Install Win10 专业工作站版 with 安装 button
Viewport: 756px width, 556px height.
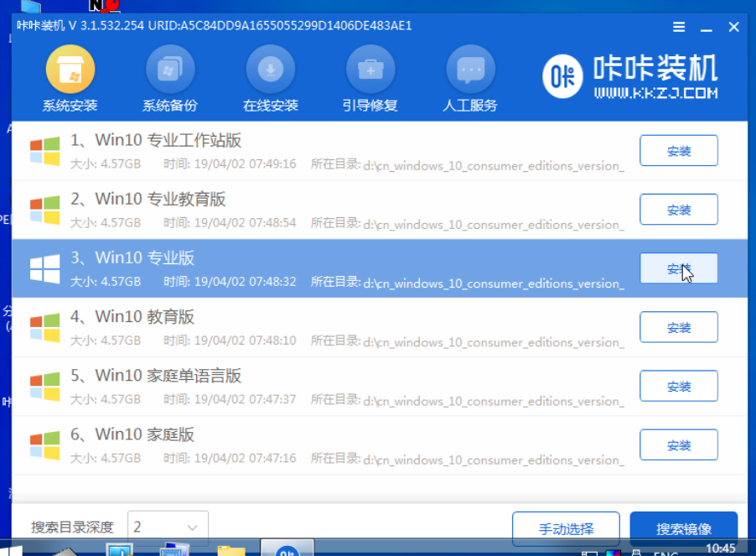coord(678,151)
